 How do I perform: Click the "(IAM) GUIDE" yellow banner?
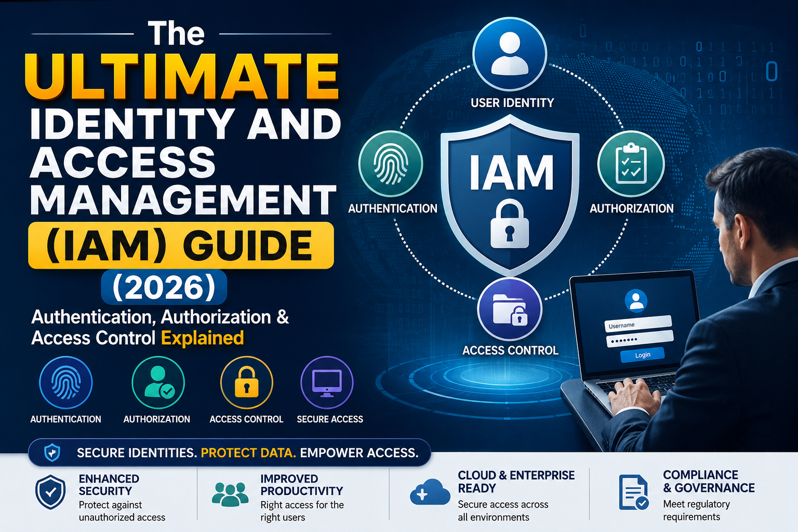tap(181, 246)
